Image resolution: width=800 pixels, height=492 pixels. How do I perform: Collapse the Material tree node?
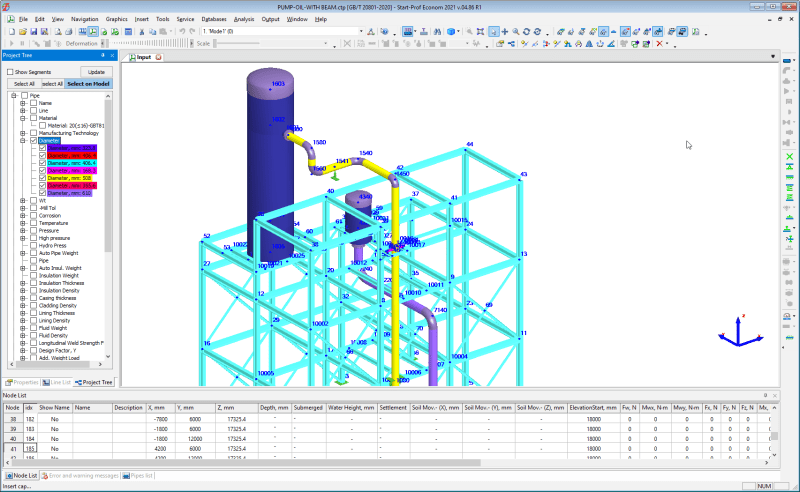click(22, 118)
